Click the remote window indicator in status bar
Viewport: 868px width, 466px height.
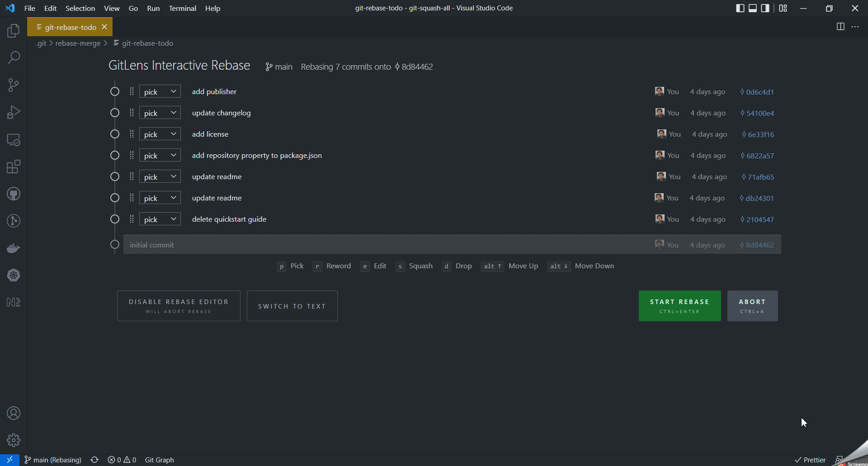9,460
